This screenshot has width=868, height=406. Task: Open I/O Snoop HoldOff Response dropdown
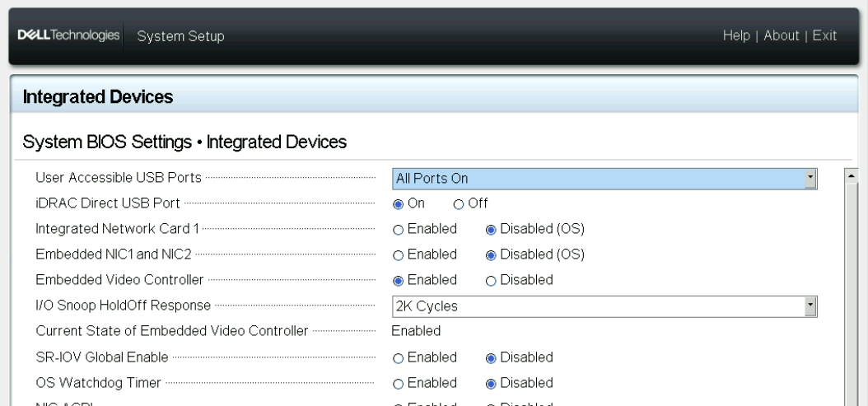click(x=597, y=306)
